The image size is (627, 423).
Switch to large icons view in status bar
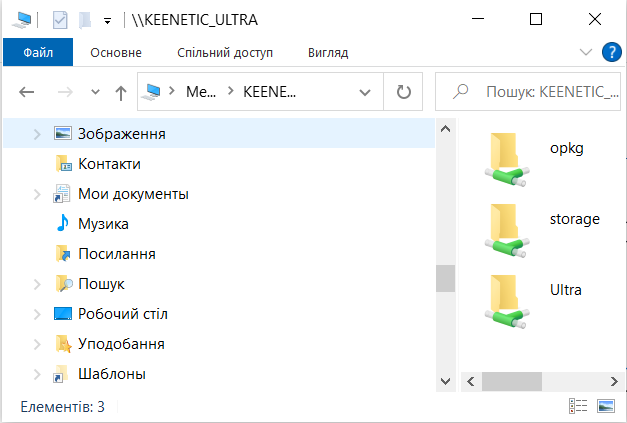[x=606, y=406]
